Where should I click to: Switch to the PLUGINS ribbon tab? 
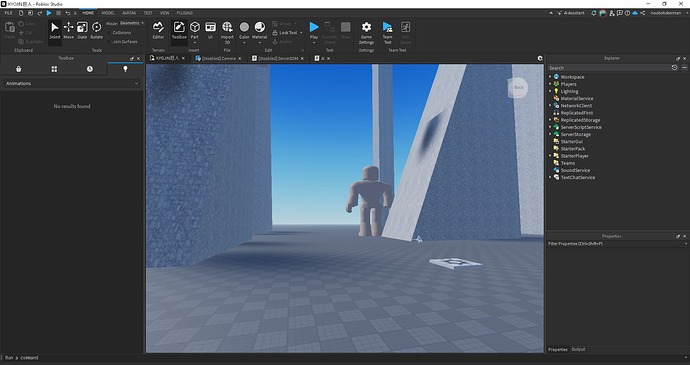pyautogui.click(x=185, y=13)
